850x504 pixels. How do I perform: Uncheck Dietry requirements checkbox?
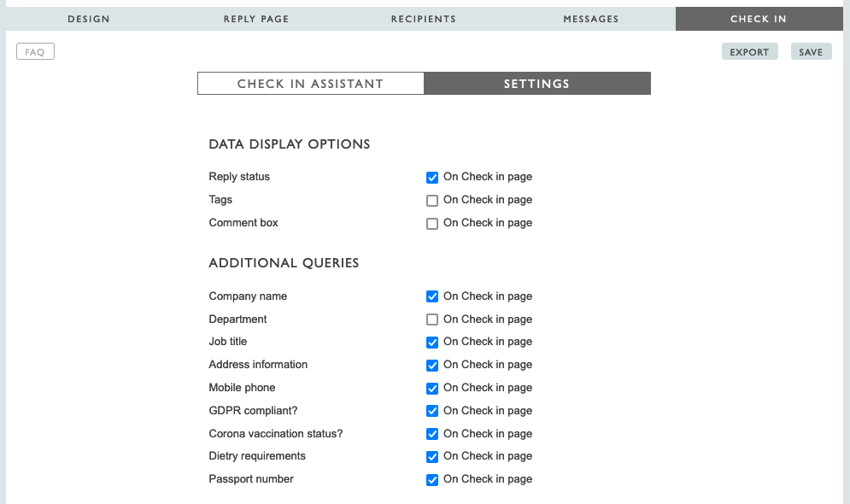pos(432,457)
